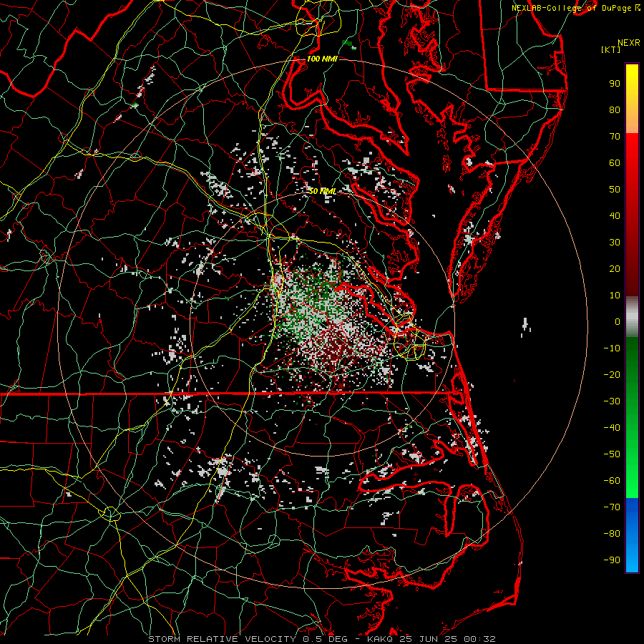644x644 pixels.
Task: Click the -30 value on velocity scale
Action: tap(612, 401)
